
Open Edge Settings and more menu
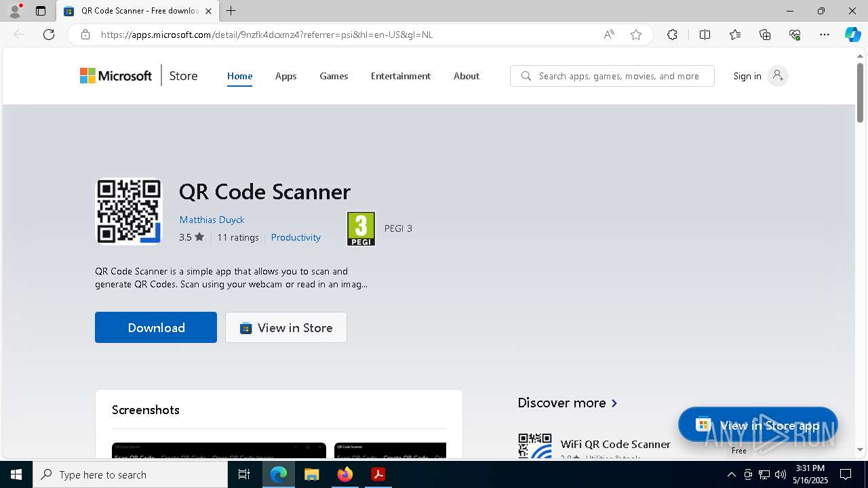click(825, 35)
